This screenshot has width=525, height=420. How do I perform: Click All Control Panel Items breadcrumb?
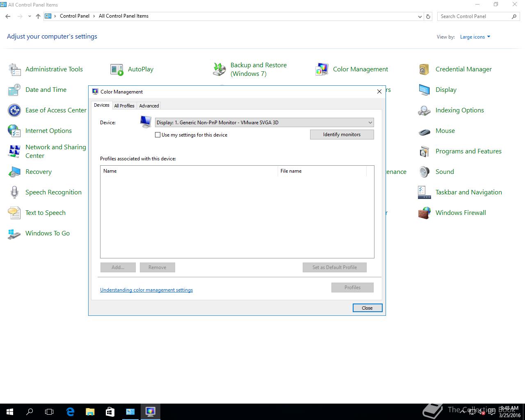[x=123, y=16]
